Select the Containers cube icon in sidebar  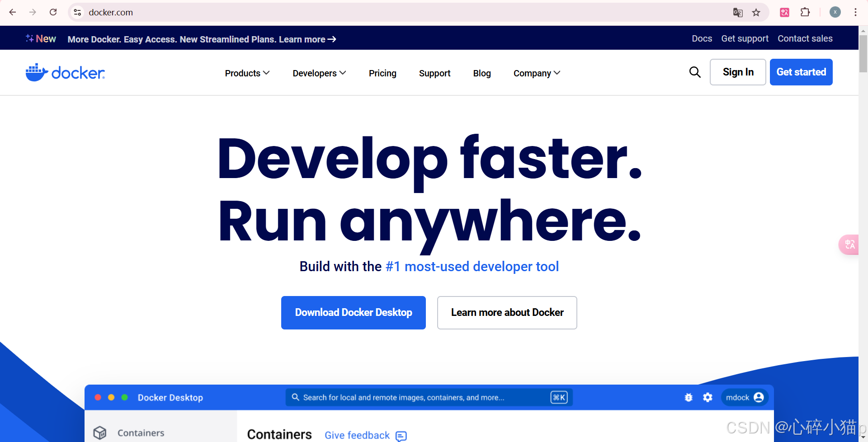[x=100, y=433]
